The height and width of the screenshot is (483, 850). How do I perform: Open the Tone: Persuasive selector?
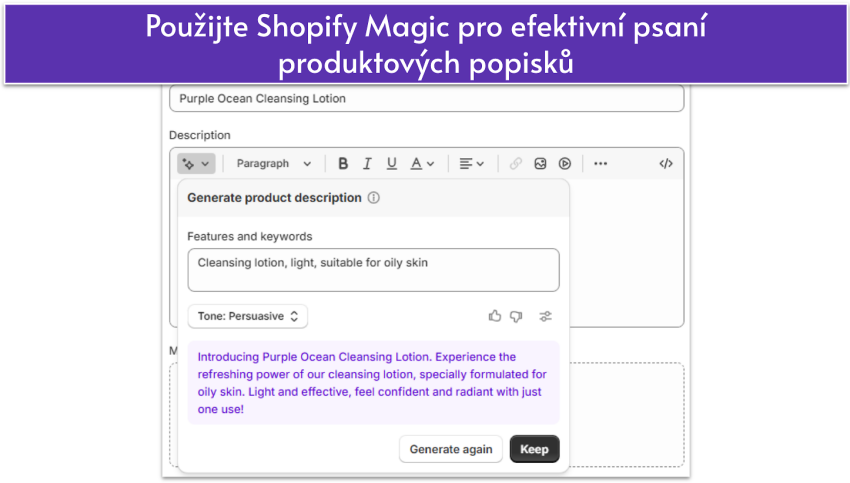(248, 317)
